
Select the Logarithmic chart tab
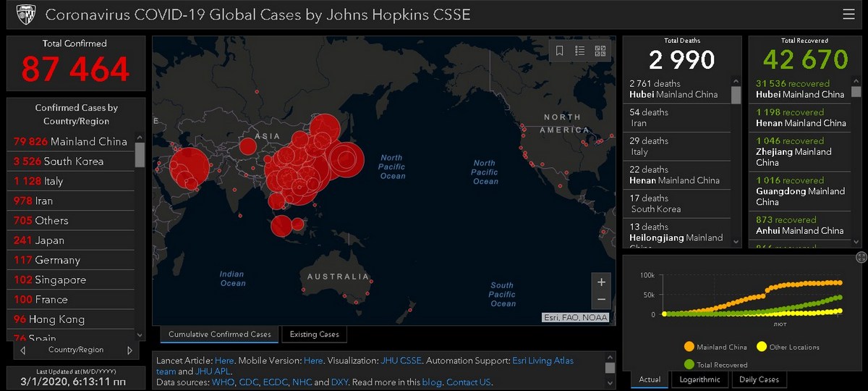(x=700, y=379)
